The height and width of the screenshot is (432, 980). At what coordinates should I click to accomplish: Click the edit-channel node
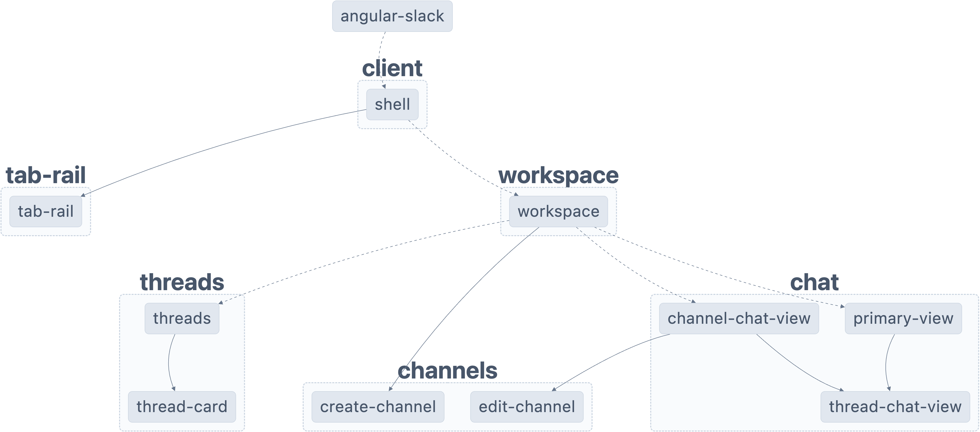(527, 407)
